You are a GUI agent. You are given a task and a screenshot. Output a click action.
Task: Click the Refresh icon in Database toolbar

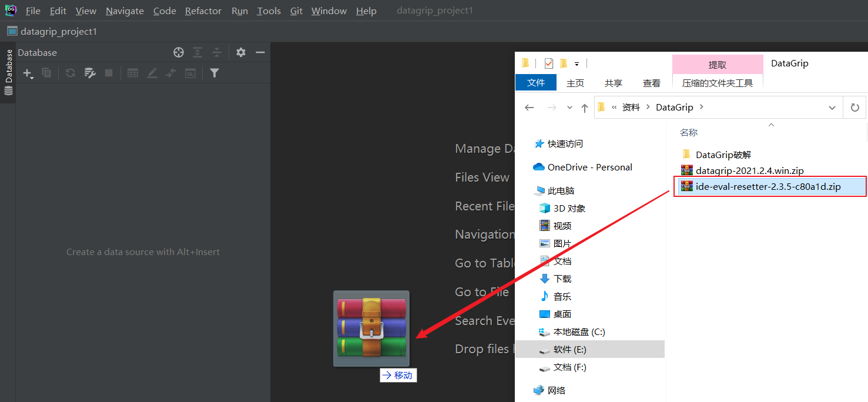[x=71, y=73]
